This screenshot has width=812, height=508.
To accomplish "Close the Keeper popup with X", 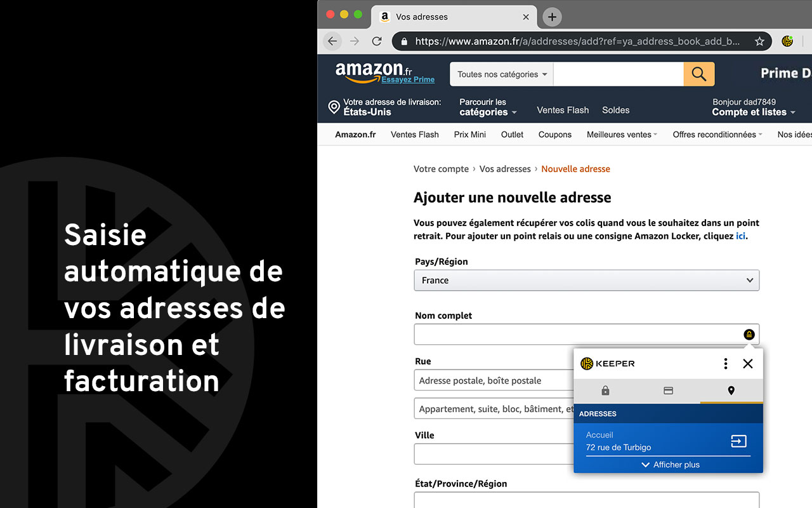I will click(748, 363).
